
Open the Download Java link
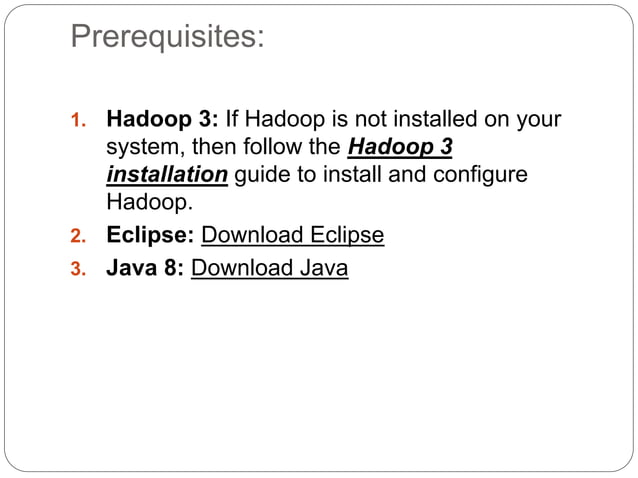click(x=269, y=268)
